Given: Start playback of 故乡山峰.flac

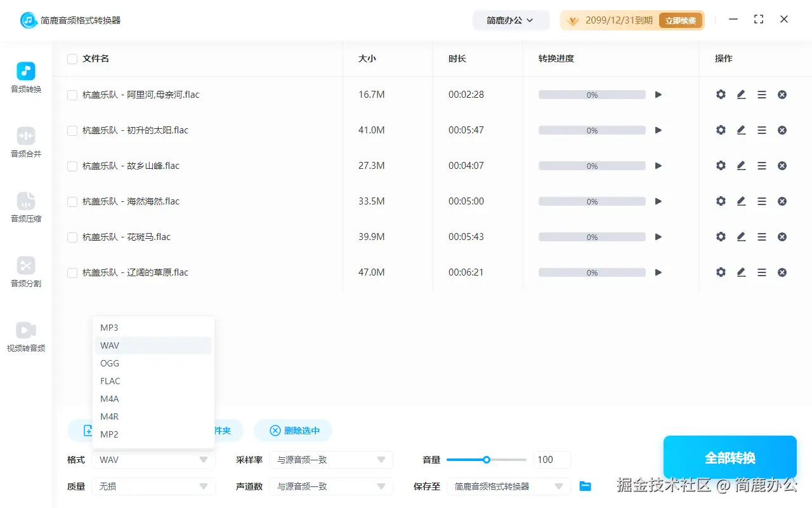Looking at the screenshot, I should click(x=658, y=165).
